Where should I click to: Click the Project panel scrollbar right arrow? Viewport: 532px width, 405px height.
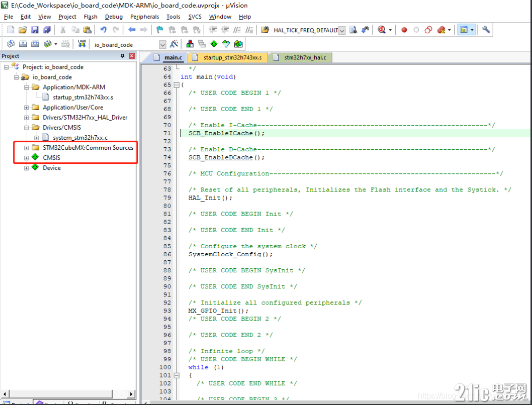pyautogui.click(x=132, y=394)
